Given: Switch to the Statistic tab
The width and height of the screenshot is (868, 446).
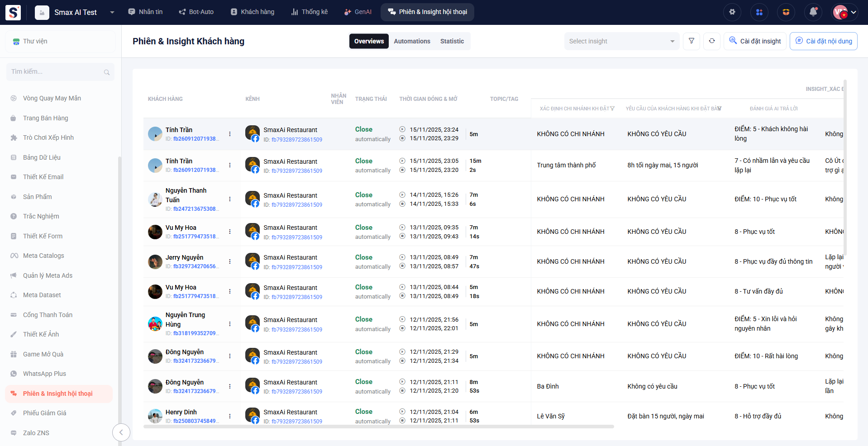Looking at the screenshot, I should 452,41.
